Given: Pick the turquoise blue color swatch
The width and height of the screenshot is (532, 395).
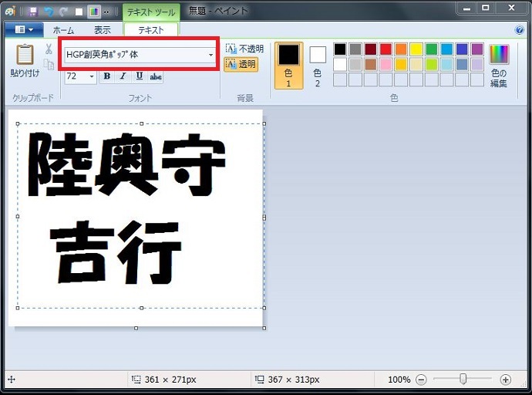Looking at the screenshot, I should tap(447, 49).
